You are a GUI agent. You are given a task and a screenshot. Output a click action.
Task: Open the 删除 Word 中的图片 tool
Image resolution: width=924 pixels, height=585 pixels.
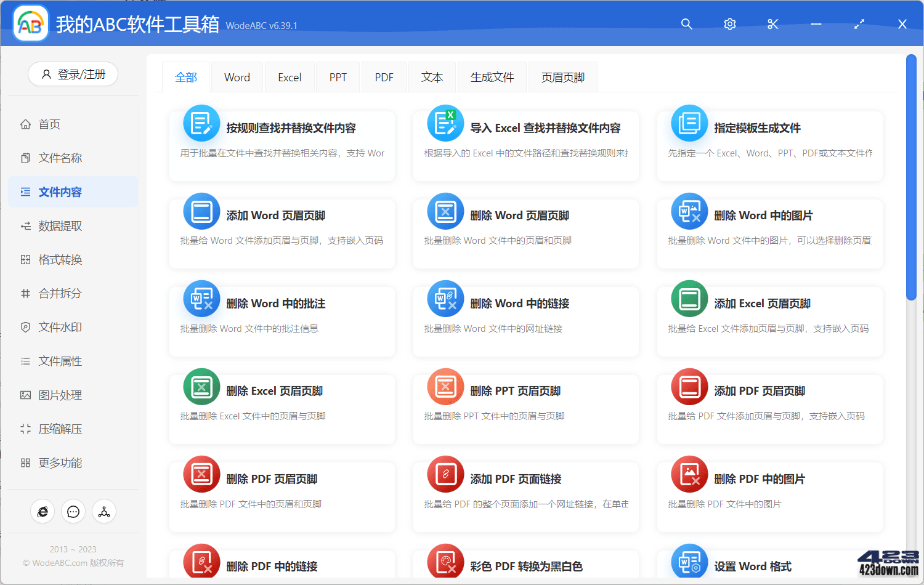769,234
